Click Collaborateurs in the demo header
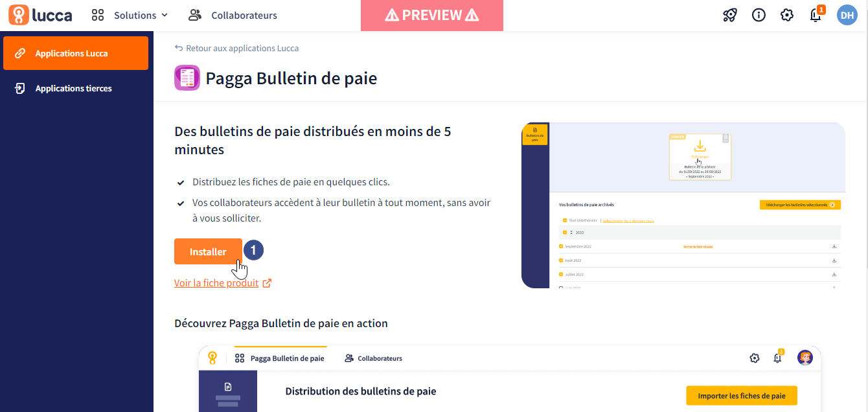The width and height of the screenshot is (868, 412). tap(374, 358)
